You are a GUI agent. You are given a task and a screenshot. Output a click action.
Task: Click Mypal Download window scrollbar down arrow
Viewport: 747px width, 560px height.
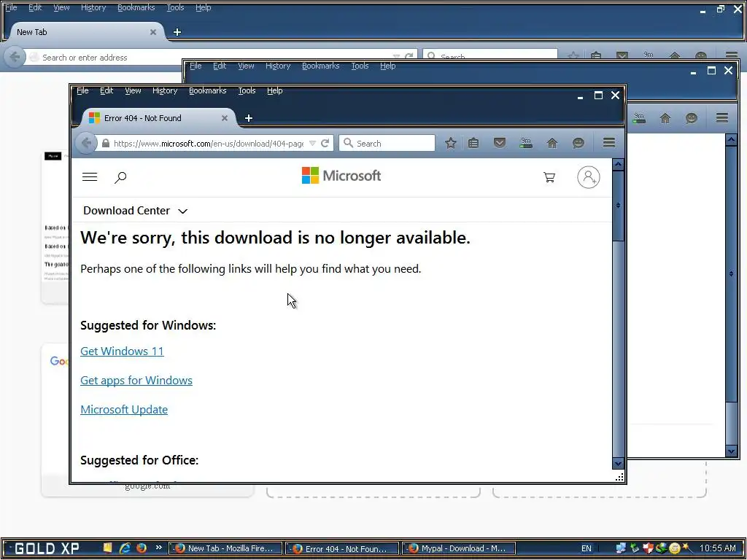[731, 451]
